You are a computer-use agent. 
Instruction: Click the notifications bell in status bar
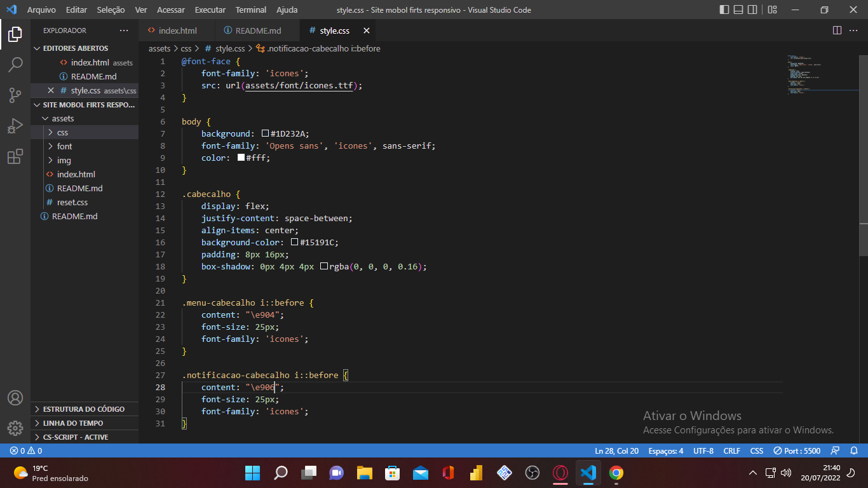[854, 451]
